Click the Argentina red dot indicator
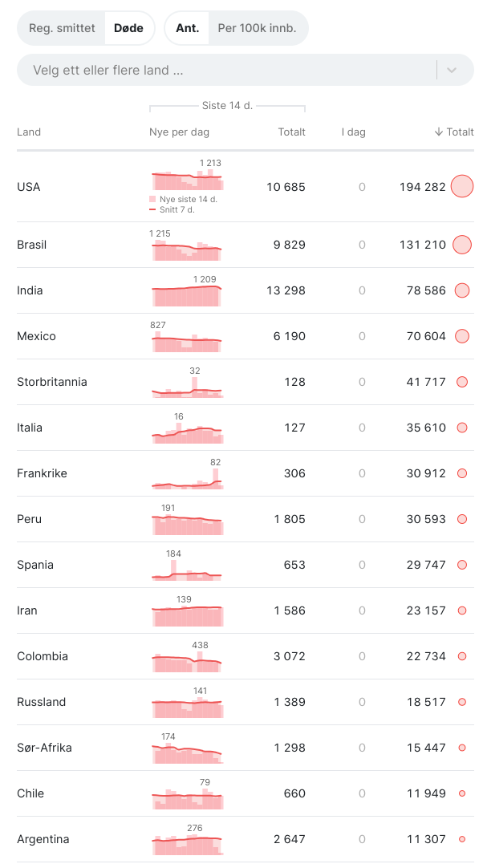The height and width of the screenshot is (868, 483). (462, 839)
